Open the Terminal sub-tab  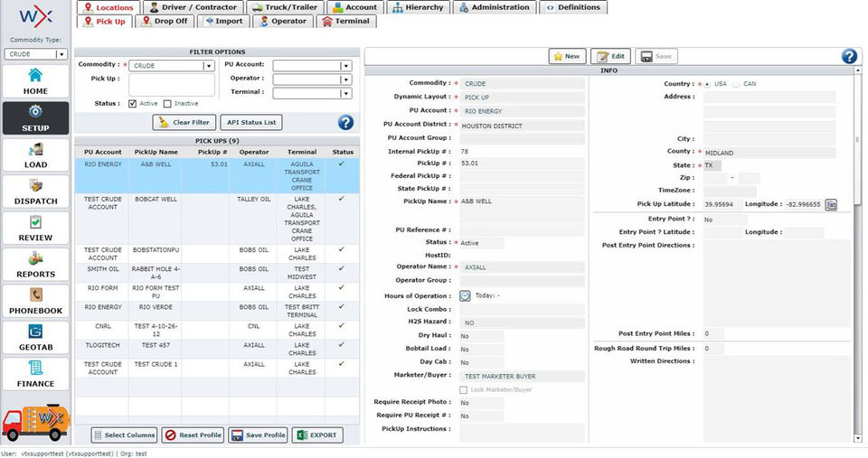345,21
